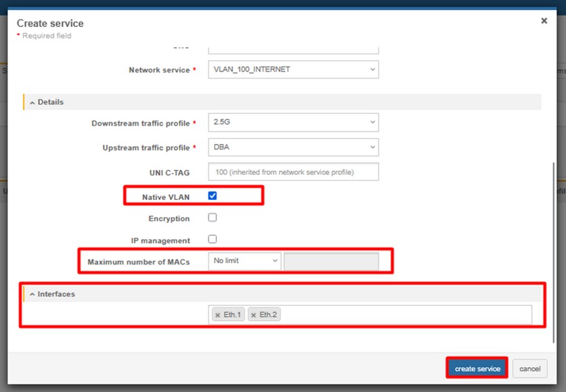
Task: Enable the Encryption checkbox
Action: click(212, 218)
